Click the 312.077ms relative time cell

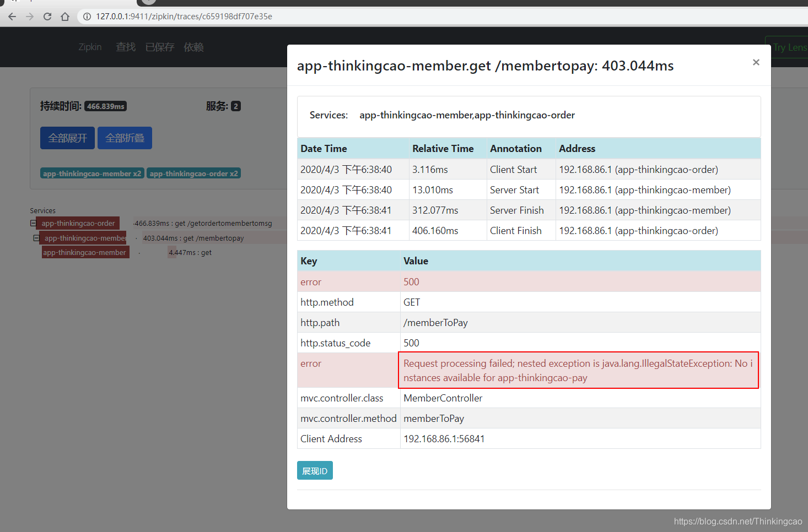[448, 210]
